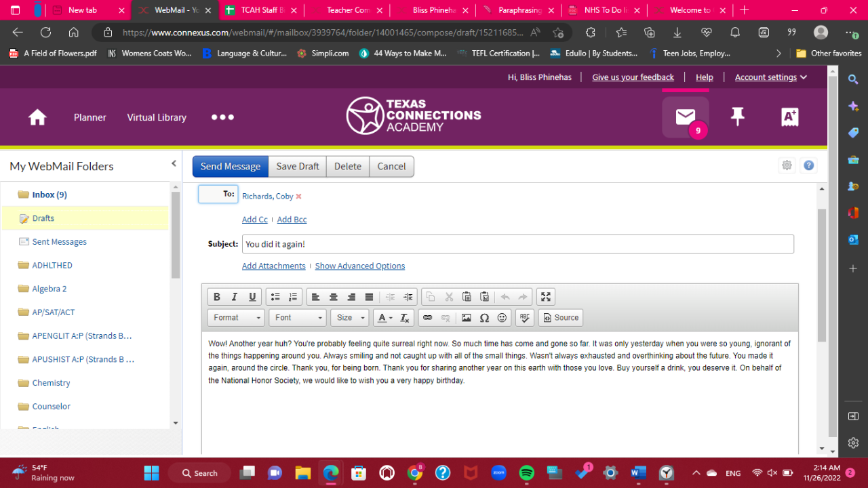Insert a bulleted list
This screenshot has height=488, width=868.
275,297
